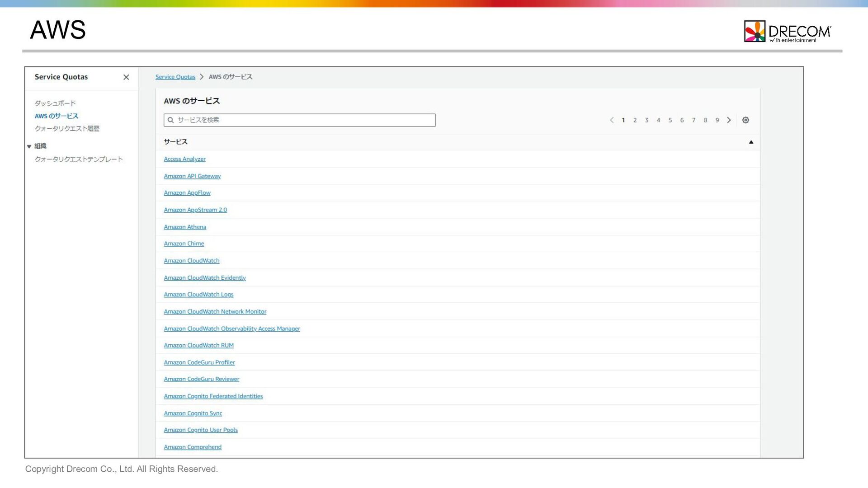Screen dimensions: 868x488
Task: Jump to page 7
Action: (693, 120)
